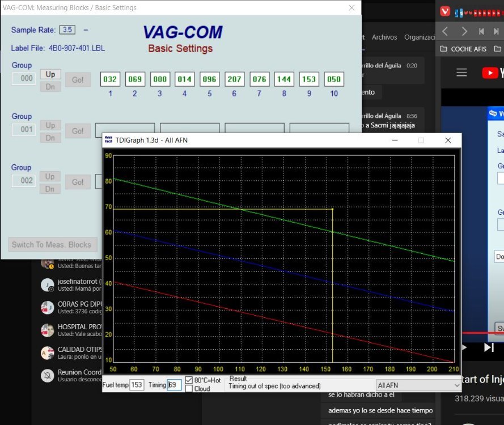Click the Ross-Tech icon in TDIGraph title bar
Image resolution: width=504 pixels, height=425 pixels.
109,140
